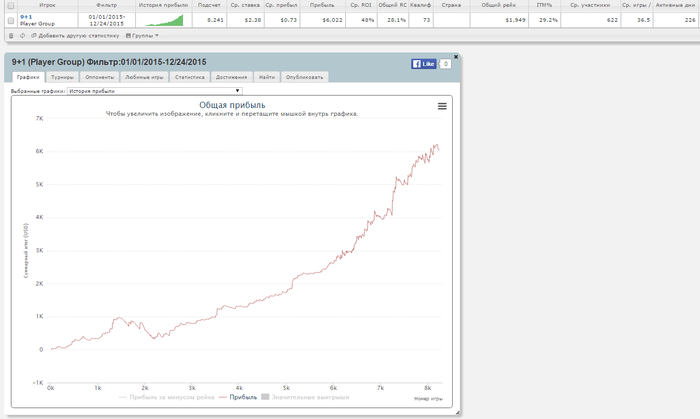Switch to the 'Турниры' tab
This screenshot has height=419, width=700.
pyautogui.click(x=62, y=77)
